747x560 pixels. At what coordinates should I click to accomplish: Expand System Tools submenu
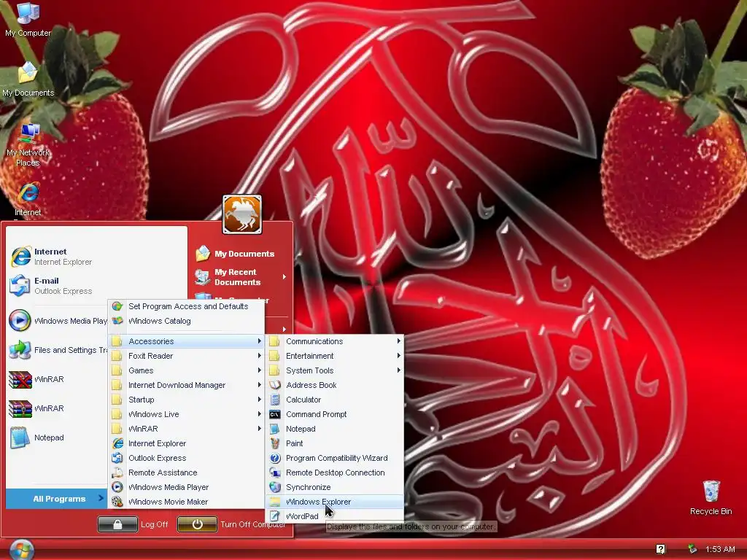335,370
